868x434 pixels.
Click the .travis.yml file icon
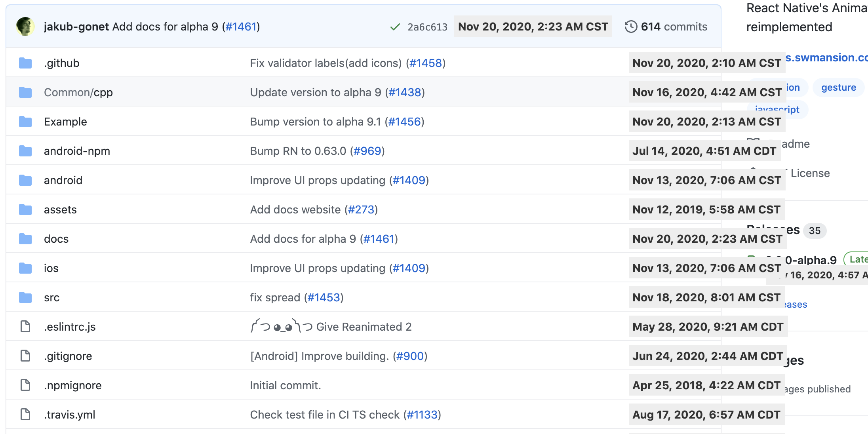point(25,415)
